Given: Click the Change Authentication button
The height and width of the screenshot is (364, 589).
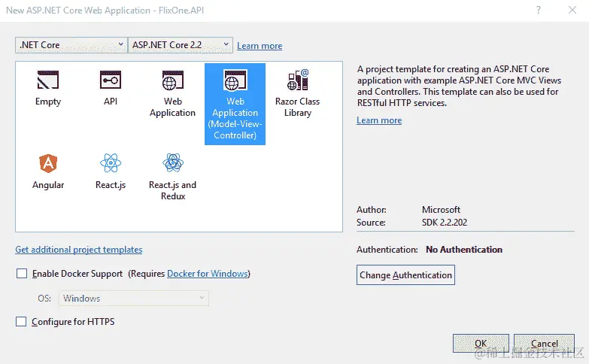Looking at the screenshot, I should click(x=405, y=275).
